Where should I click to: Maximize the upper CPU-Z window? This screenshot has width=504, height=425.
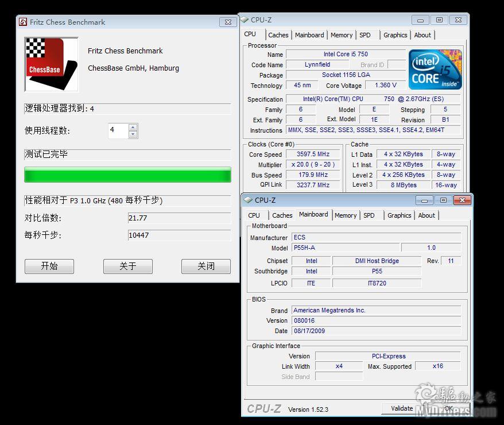(x=439, y=20)
